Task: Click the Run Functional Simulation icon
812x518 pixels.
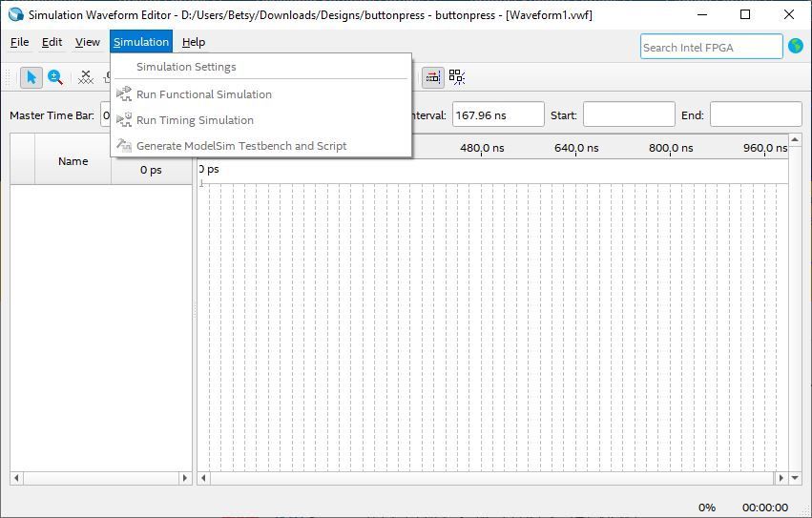Action: click(124, 94)
